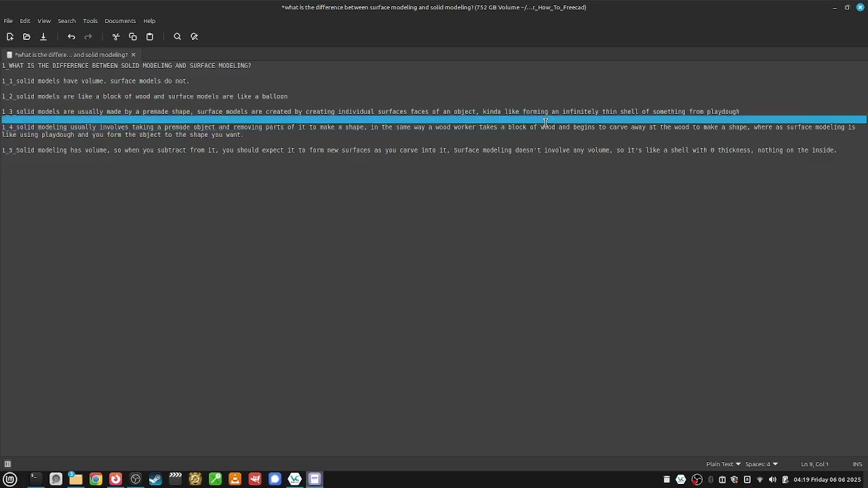Click the OBS icon in the system tray
The width and height of the screenshot is (868, 488).
[697, 480]
